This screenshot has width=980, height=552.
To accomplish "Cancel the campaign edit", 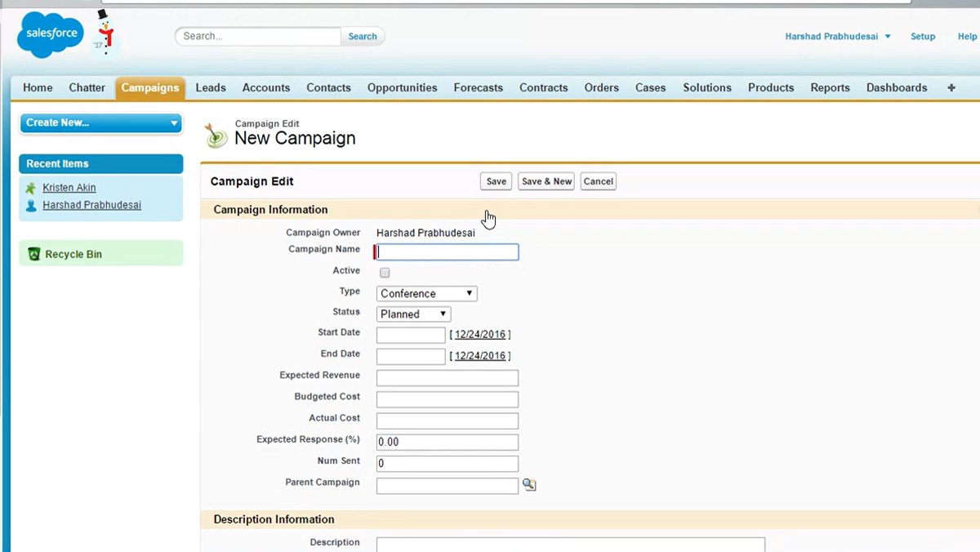I will (598, 181).
